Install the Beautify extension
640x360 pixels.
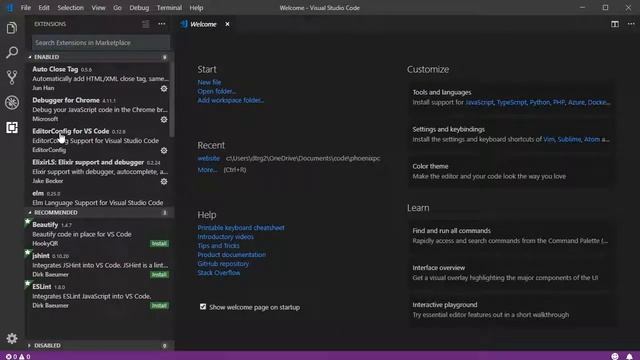[159, 244]
